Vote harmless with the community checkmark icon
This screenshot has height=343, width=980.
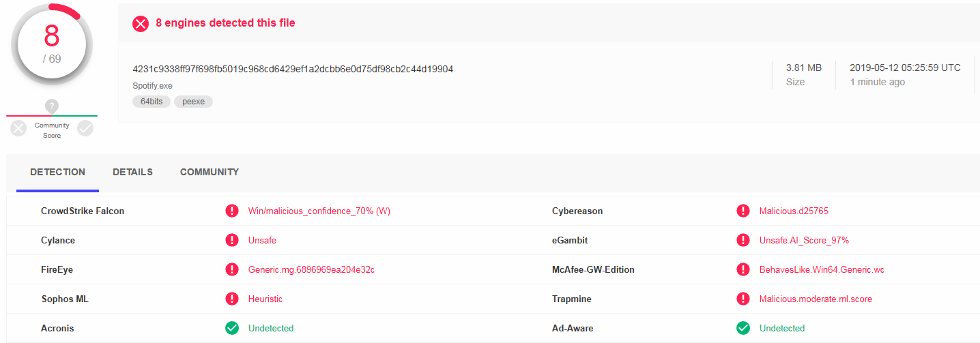tap(85, 128)
